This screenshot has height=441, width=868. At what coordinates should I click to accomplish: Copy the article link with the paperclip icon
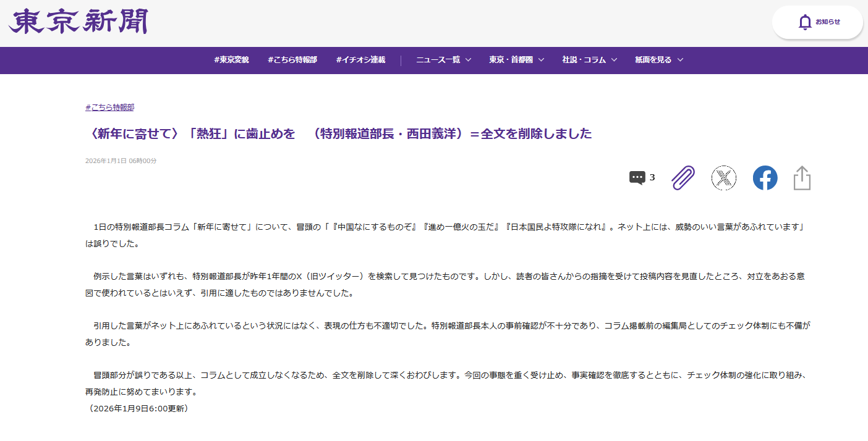click(x=683, y=178)
